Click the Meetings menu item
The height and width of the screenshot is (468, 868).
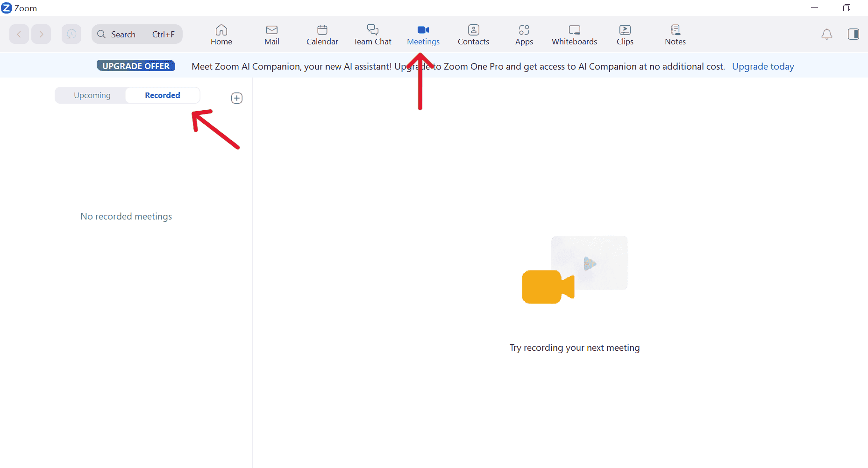(423, 34)
